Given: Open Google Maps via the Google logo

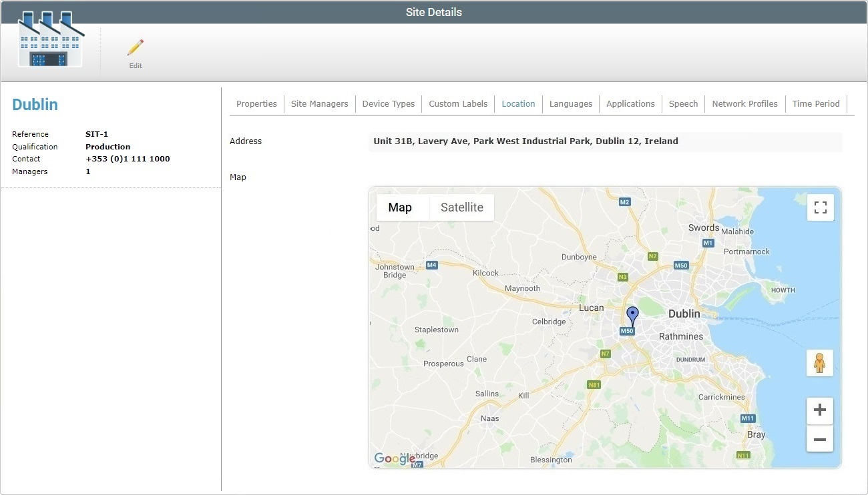Looking at the screenshot, I should pos(393,458).
